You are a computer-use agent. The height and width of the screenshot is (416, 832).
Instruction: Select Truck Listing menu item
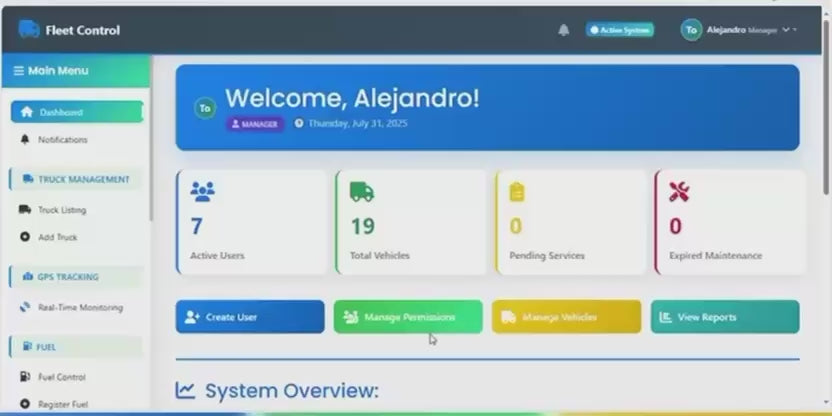point(62,210)
